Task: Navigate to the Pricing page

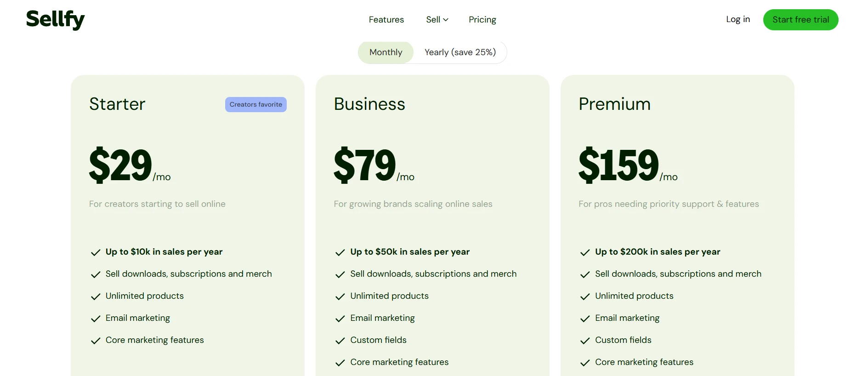Action: (x=482, y=19)
